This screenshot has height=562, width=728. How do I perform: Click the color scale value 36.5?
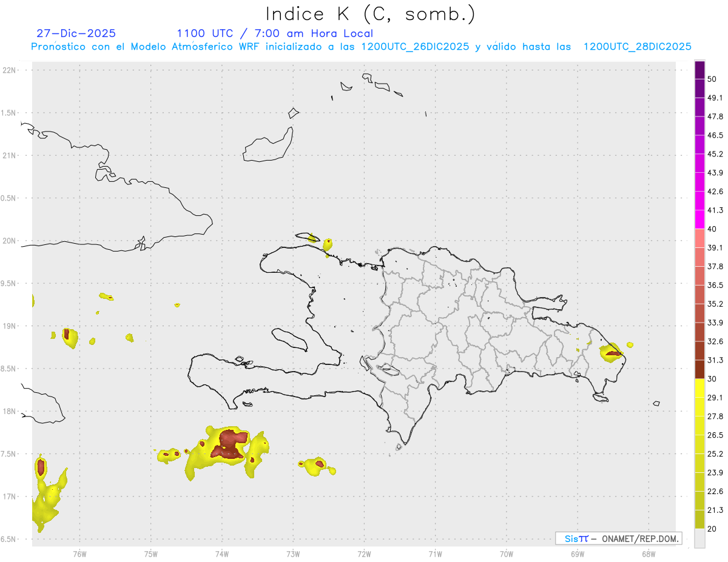pyautogui.click(x=715, y=285)
